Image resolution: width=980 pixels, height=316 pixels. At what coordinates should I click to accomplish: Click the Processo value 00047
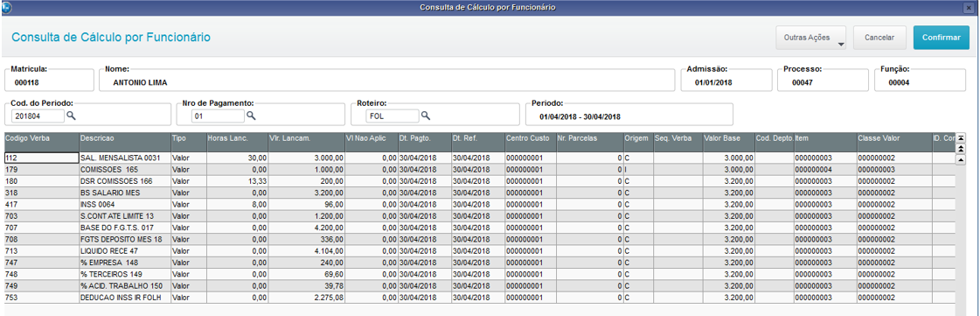802,82
